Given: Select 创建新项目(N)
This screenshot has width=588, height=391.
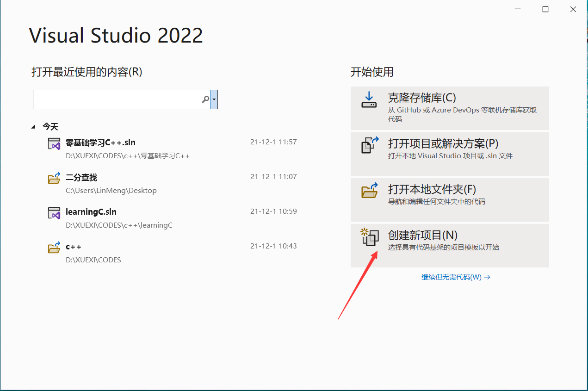Looking at the screenshot, I should pos(450,246).
